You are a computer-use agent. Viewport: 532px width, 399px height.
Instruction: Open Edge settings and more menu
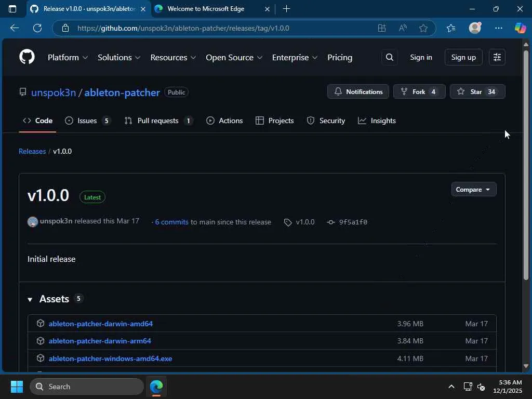point(498,28)
